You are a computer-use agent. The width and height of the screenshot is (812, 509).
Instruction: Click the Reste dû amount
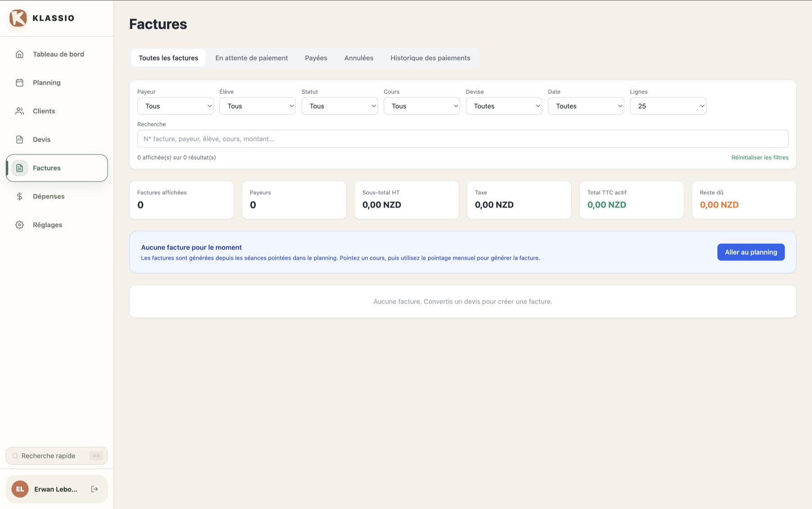pos(719,205)
